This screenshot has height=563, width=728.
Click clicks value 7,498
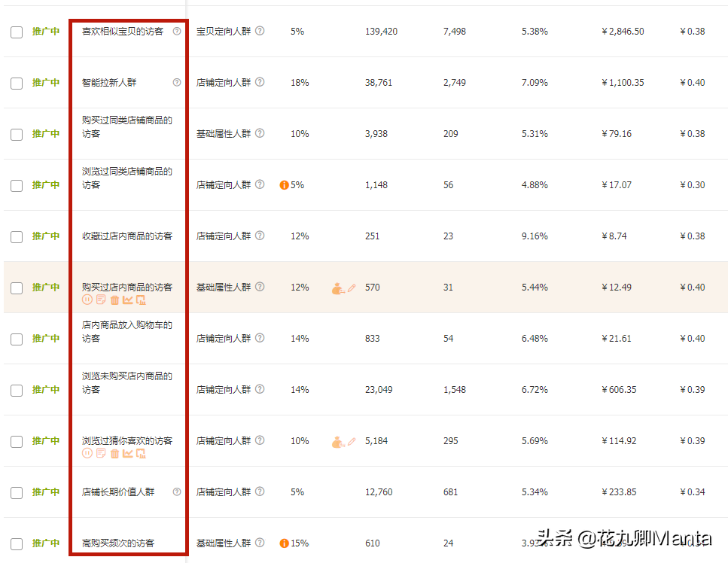click(x=455, y=31)
